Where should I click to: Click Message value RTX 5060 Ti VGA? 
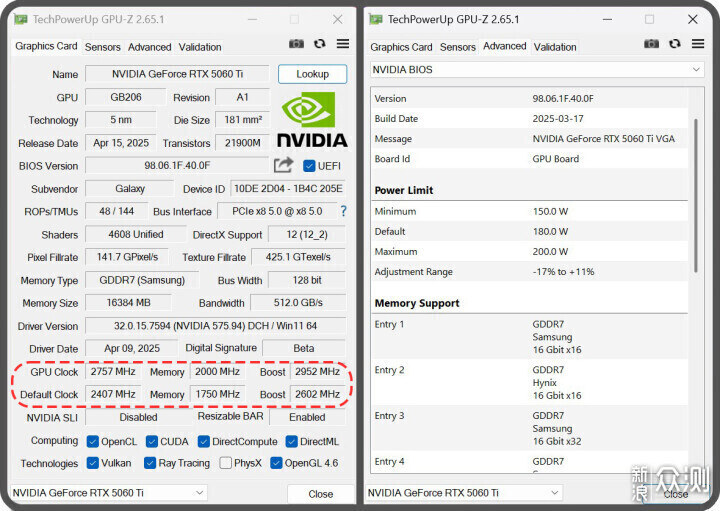pos(603,139)
